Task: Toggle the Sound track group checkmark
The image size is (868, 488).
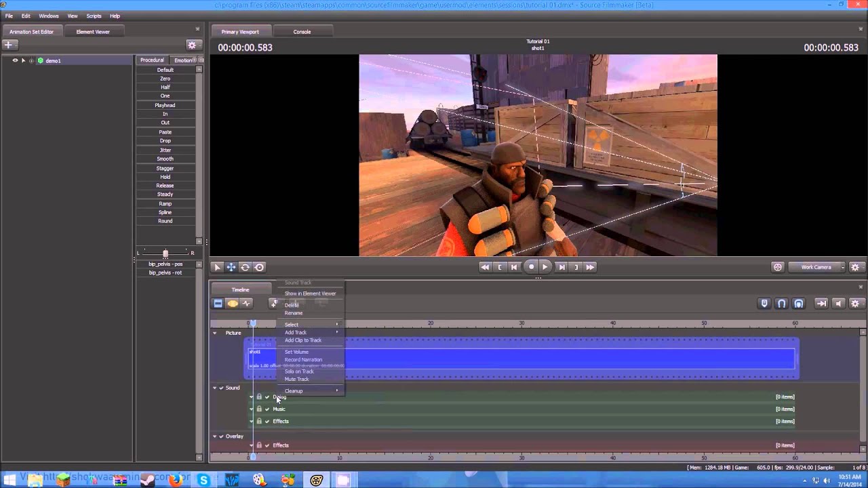Action: (221, 388)
